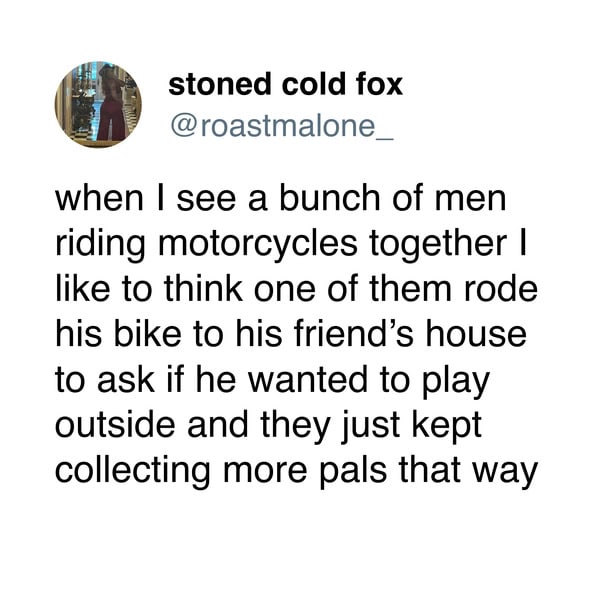Click the display name stoned cold fox

(285, 84)
